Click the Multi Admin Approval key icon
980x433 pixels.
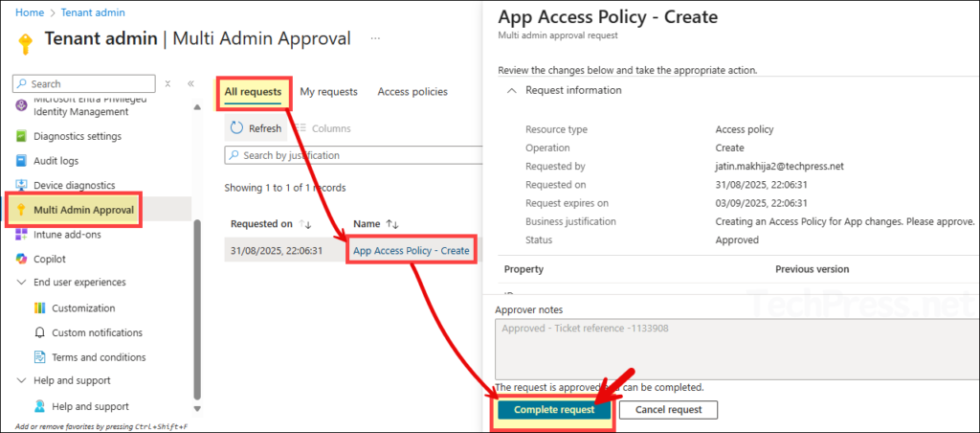coord(21,210)
